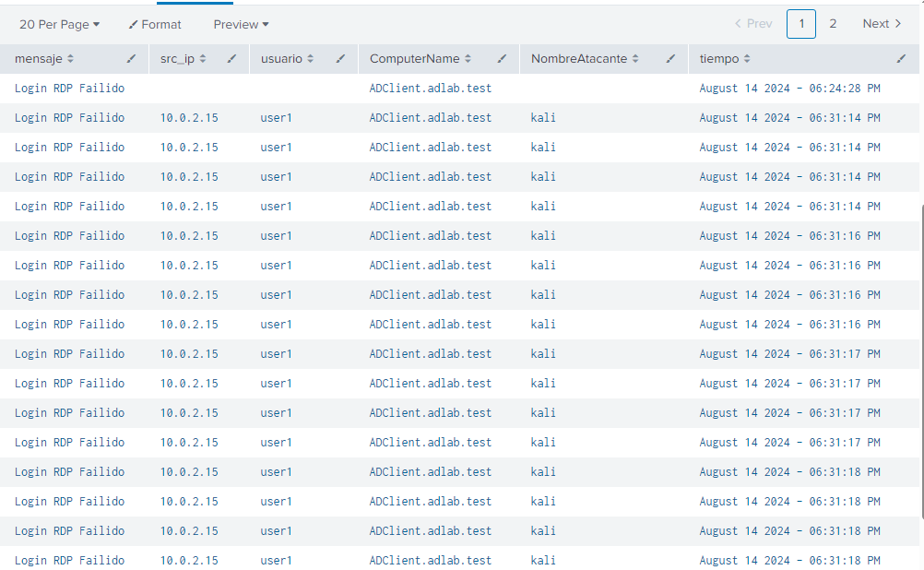Click the pencil icon beside usuario header
This screenshot has height=570, width=924.
(340, 59)
